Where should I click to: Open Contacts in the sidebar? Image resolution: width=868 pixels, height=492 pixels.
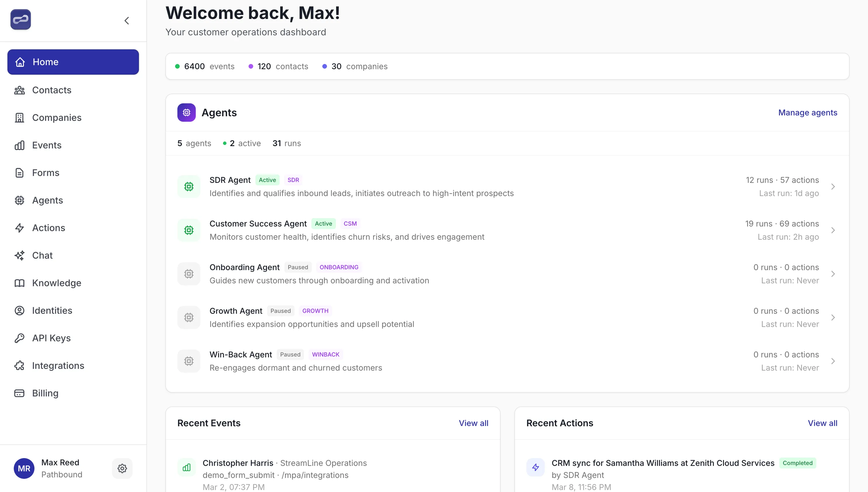coord(51,90)
